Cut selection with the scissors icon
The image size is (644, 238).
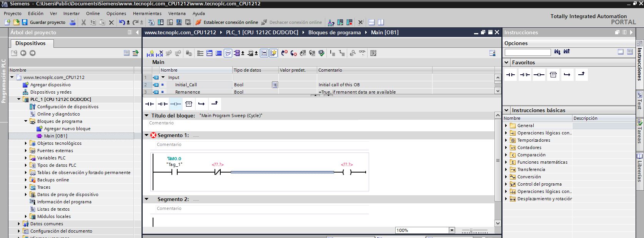83,22
